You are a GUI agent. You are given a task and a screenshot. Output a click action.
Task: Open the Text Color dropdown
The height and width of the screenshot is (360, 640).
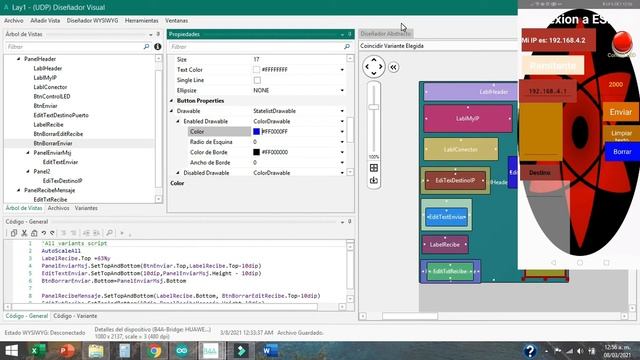342,70
